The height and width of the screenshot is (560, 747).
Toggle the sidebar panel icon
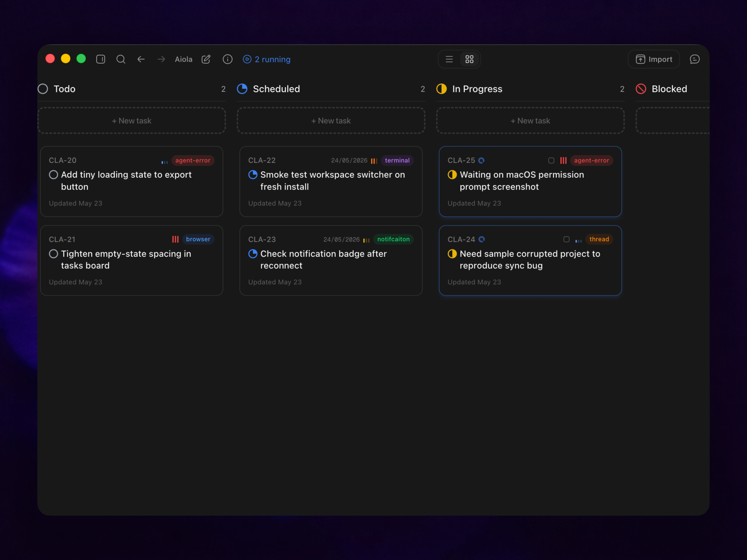(x=101, y=59)
